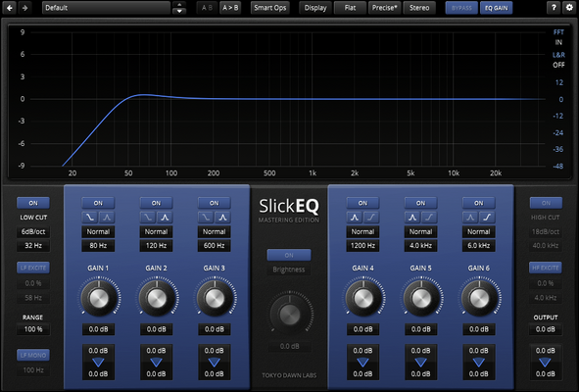This screenshot has height=392, width=579.
Task: Open the 6dB/oct low cut slope selector
Action: [x=33, y=231]
